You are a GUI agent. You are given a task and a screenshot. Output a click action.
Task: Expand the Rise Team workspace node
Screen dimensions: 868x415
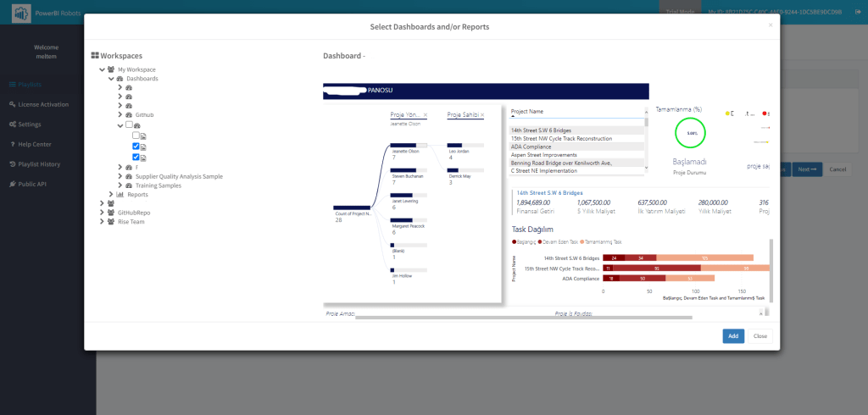coord(102,221)
